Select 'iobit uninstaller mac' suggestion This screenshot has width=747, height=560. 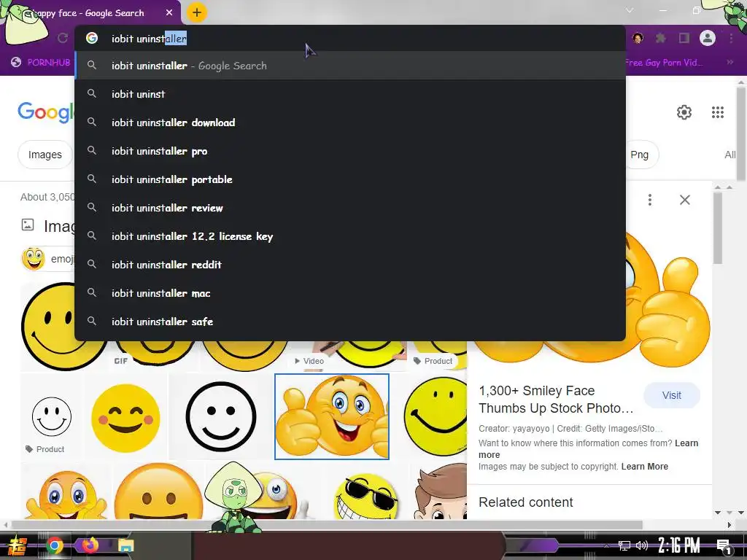pos(350,293)
